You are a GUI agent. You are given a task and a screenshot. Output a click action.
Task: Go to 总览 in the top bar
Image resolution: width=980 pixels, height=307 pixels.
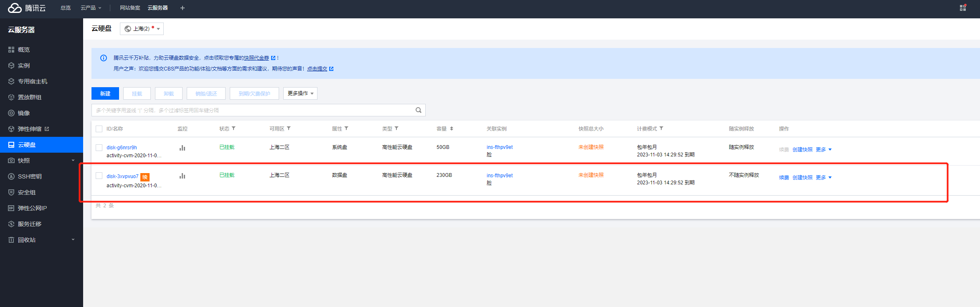tap(66, 8)
